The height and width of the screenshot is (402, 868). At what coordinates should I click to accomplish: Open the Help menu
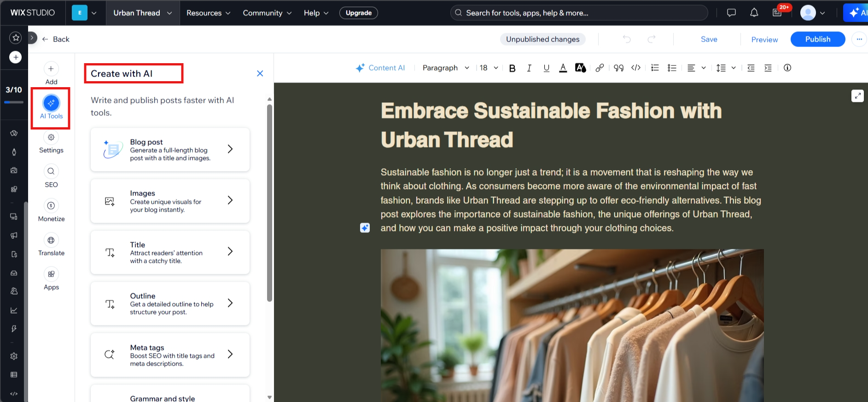pyautogui.click(x=316, y=13)
